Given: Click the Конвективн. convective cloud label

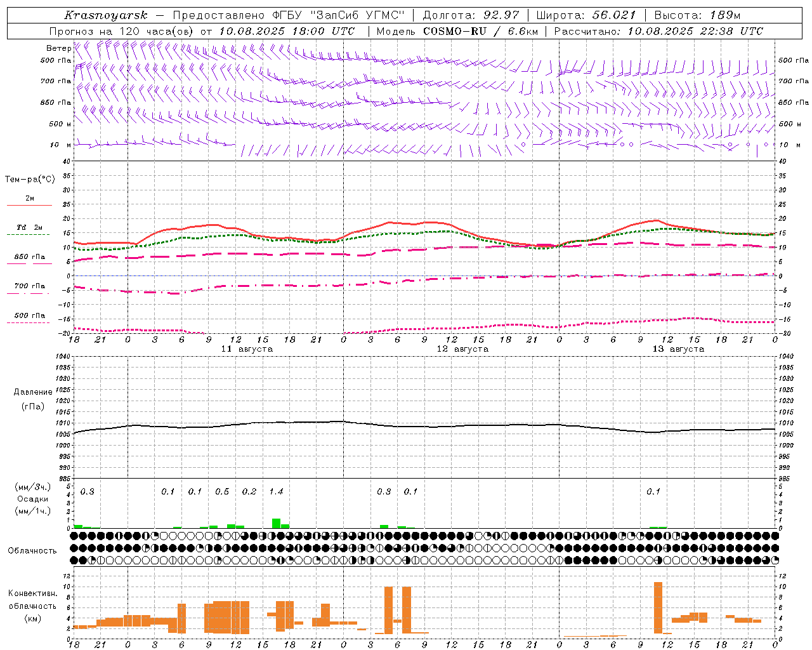Looking at the screenshot, I should point(32,594).
